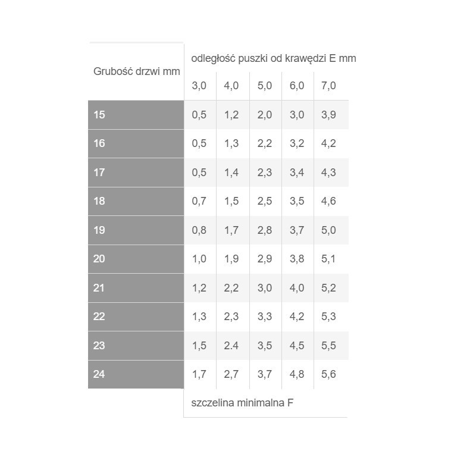Image resolution: width=476 pixels, height=476 pixels.
Task: Click the 7,0 column header
Action: pyautogui.click(x=329, y=86)
